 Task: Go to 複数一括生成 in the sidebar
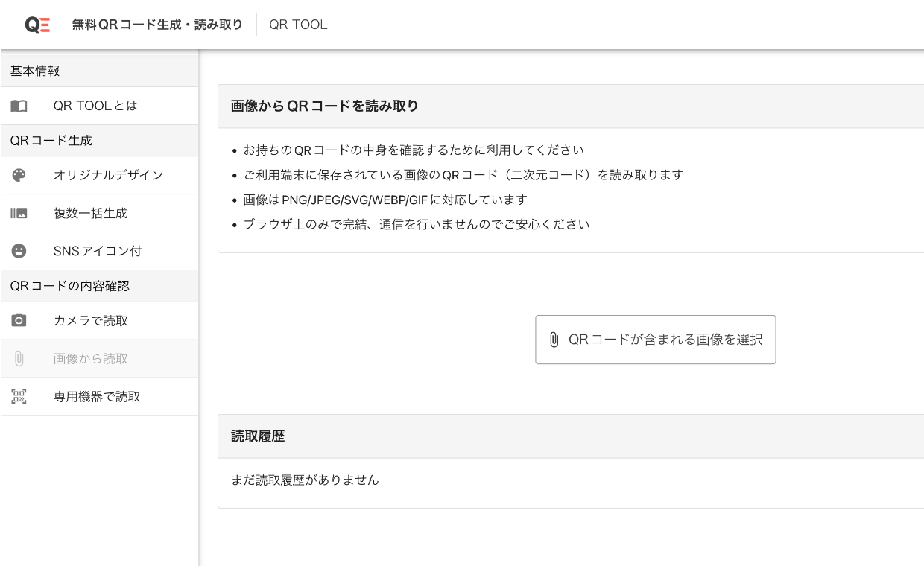point(90,213)
